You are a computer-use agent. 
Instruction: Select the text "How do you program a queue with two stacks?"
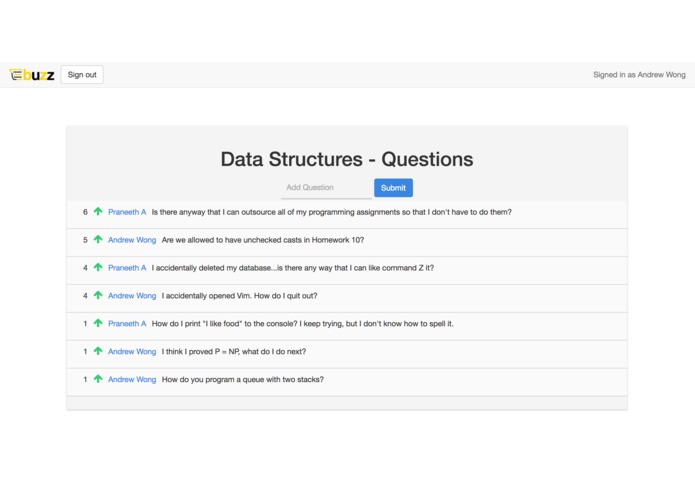(242, 380)
